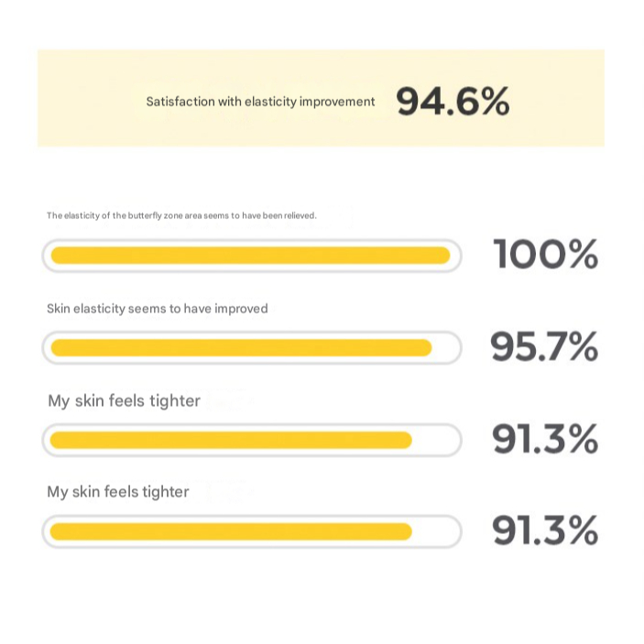
Task: Click the 95.7% result value
Action: (543, 346)
